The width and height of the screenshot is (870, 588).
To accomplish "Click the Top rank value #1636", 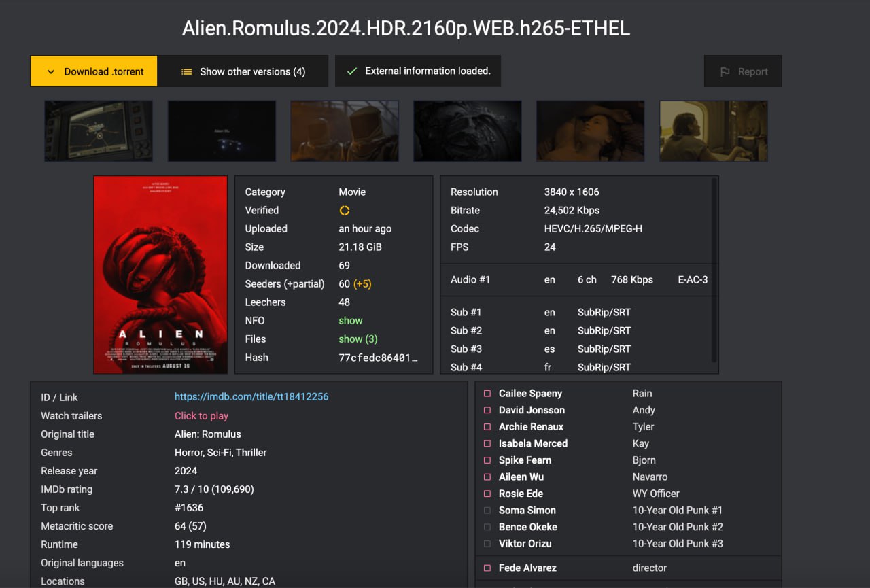I will [x=189, y=508].
